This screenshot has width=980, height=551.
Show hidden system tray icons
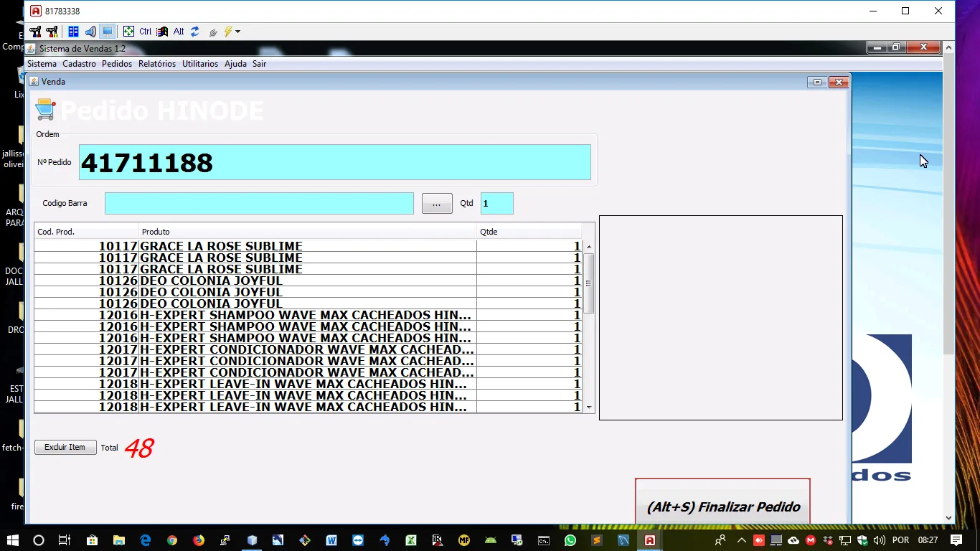742,540
